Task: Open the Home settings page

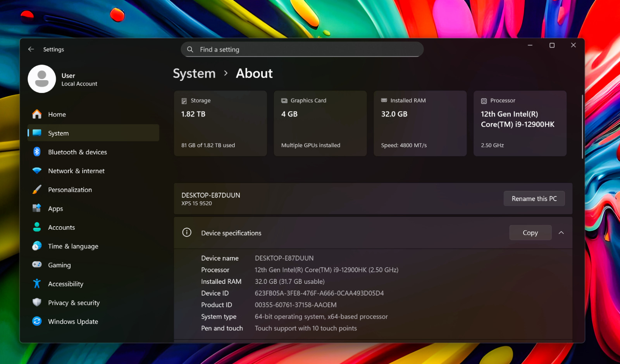Action: [93, 114]
